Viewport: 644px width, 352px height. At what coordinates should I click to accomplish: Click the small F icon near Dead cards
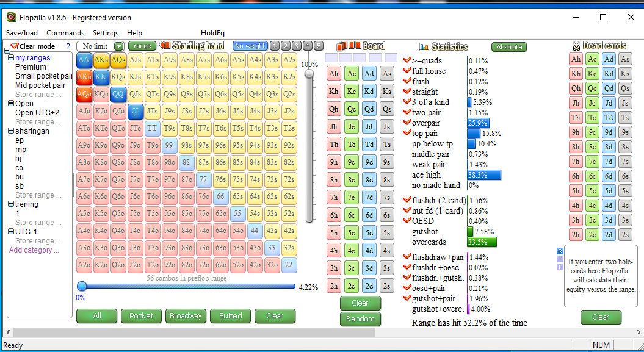tap(559, 267)
